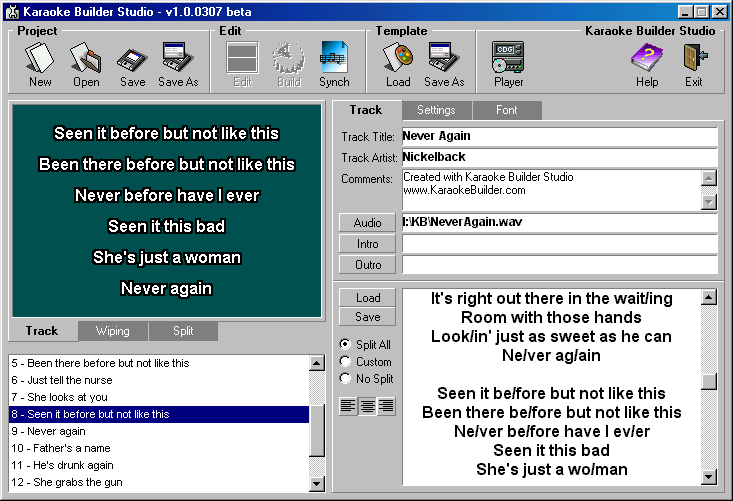
Task: Click the Track Artist field
Action: (x=560, y=157)
